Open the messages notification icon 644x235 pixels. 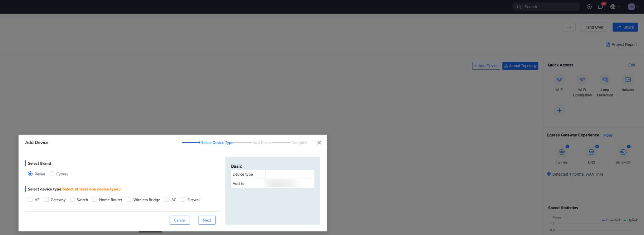[x=600, y=7]
